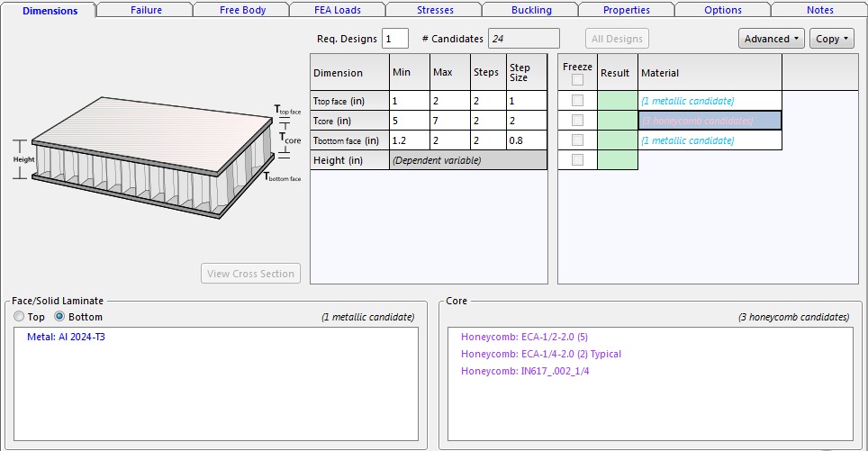868x451 pixels.
Task: Click the Material column header
Action: pos(710,73)
